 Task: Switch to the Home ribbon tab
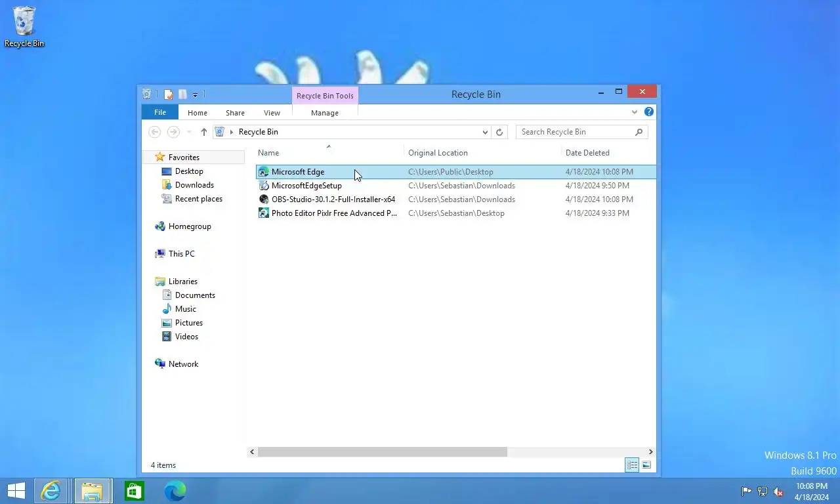tap(197, 113)
